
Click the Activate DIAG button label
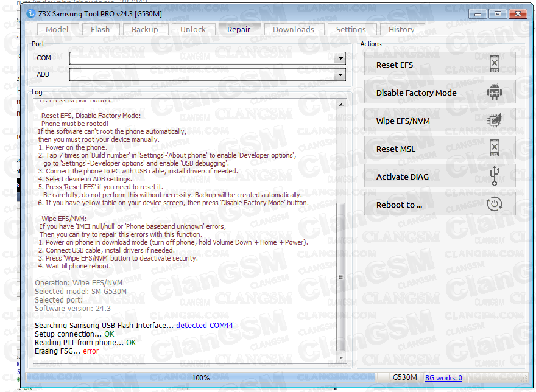(x=403, y=177)
